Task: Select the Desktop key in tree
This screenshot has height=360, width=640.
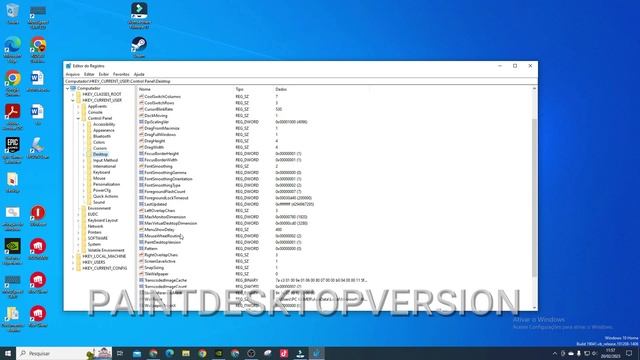Action: coord(100,154)
